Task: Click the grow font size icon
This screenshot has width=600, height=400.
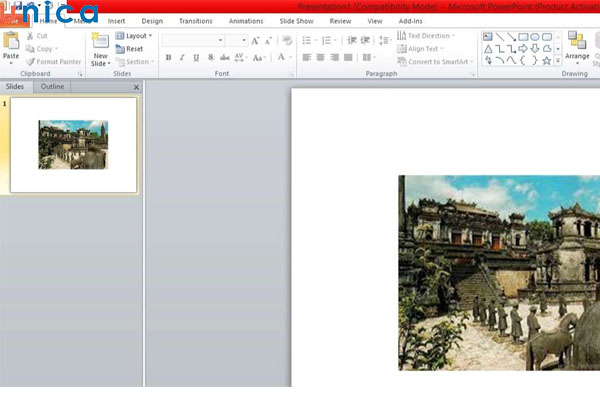Action: 256,41
